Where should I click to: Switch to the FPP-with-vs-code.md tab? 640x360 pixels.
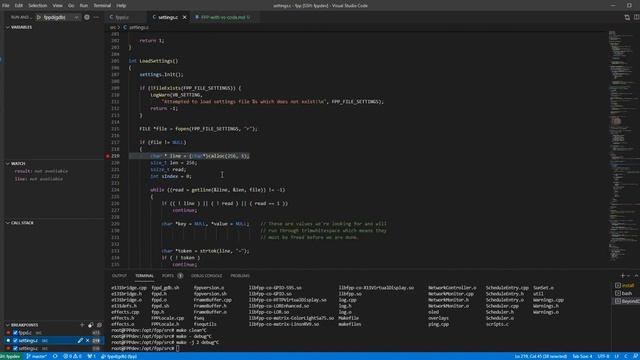pyautogui.click(x=224, y=17)
